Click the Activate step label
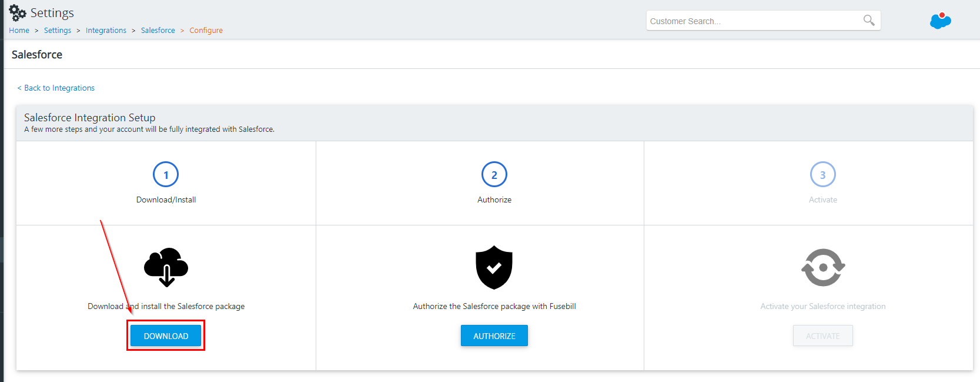Viewport: 980px width, 382px height. click(823, 200)
